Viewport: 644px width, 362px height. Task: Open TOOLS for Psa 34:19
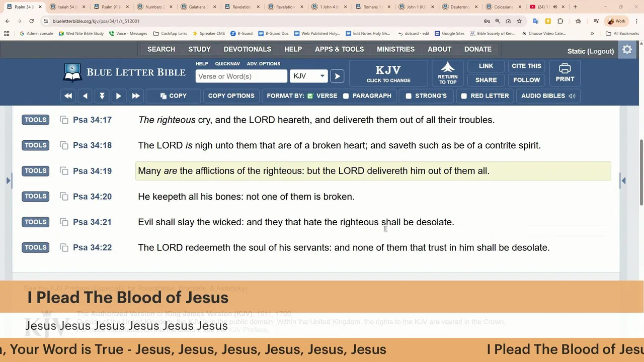click(x=35, y=170)
